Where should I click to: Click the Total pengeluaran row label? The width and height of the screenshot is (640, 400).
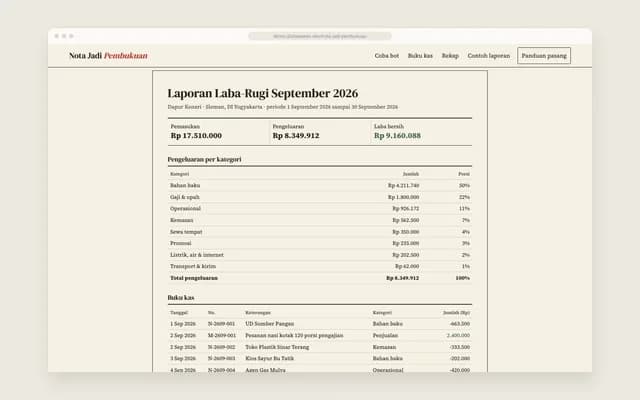coord(194,278)
